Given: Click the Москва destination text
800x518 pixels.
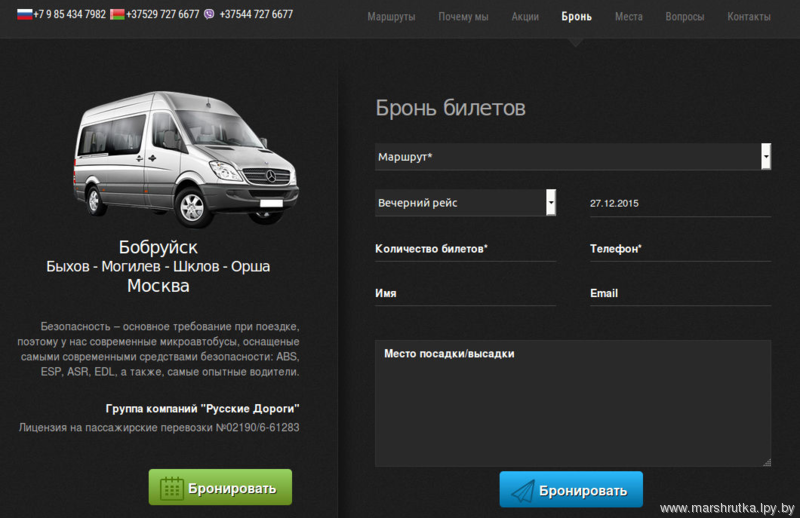Looking at the screenshot, I should [x=158, y=286].
